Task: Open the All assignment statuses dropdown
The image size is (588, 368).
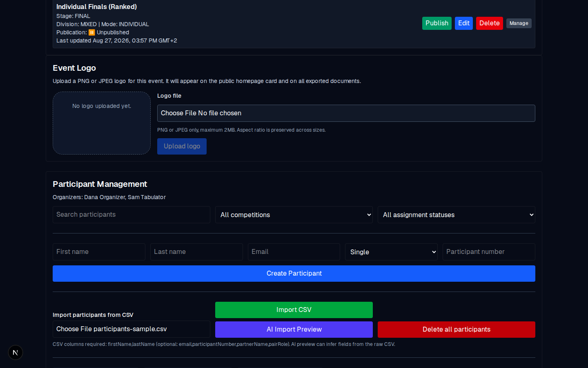Action: 457,215
